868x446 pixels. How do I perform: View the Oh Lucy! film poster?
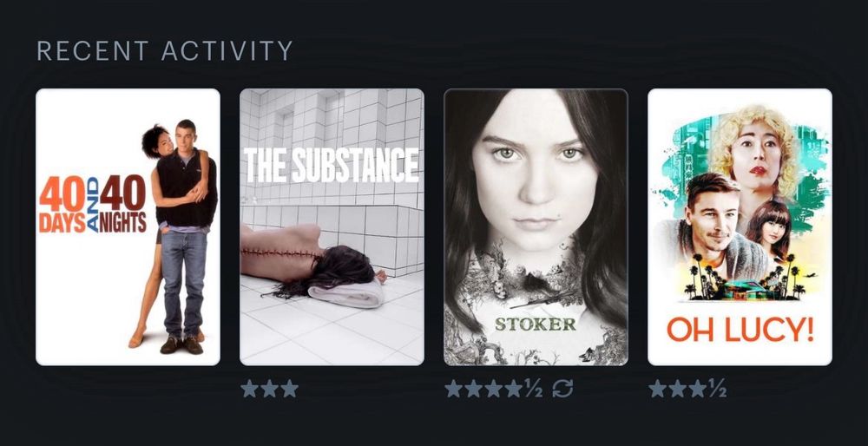pos(740,226)
